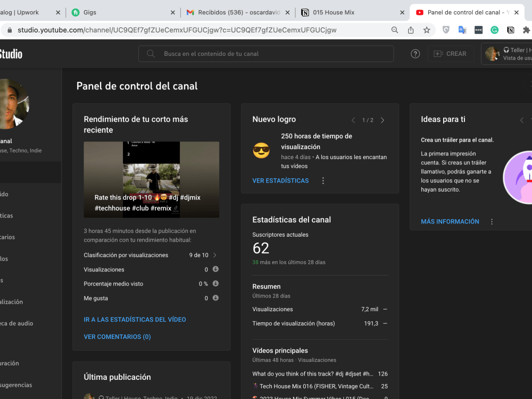Open the help question mark icon
This screenshot has height=399, width=532.
(415, 54)
